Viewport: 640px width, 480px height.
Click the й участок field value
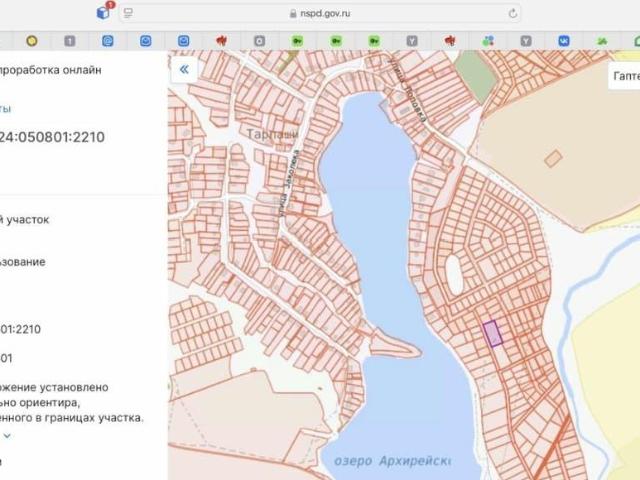click(24, 220)
